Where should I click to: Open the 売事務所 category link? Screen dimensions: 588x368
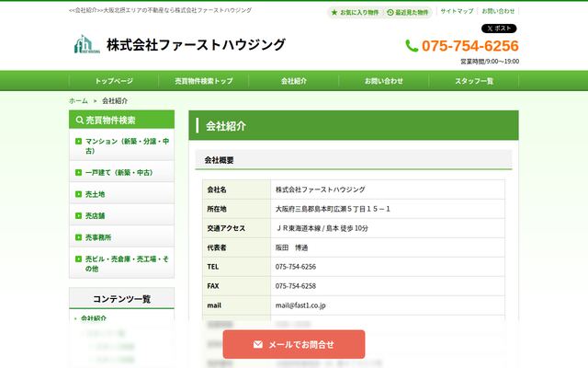(x=121, y=237)
